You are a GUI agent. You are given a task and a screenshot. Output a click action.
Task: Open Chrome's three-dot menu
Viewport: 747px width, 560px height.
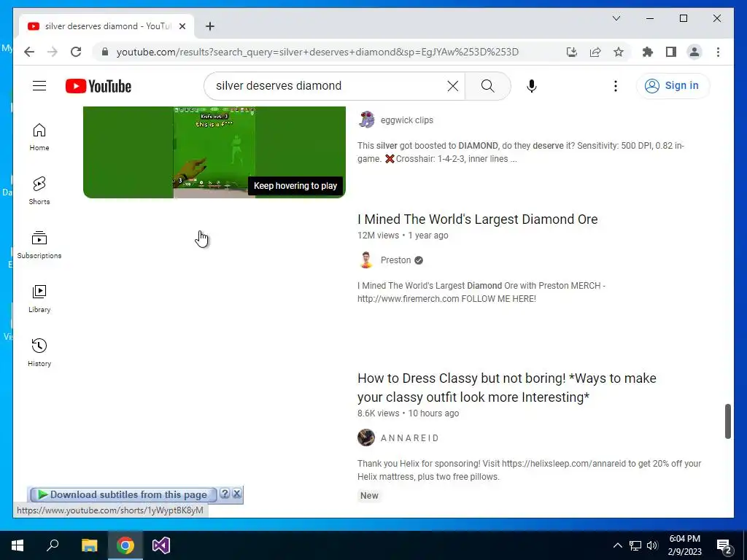(718, 52)
